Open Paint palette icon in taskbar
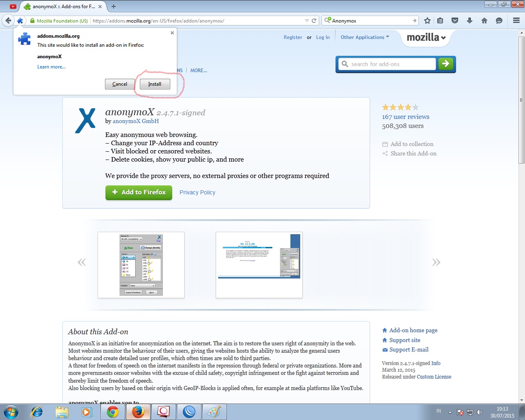 coord(214,412)
